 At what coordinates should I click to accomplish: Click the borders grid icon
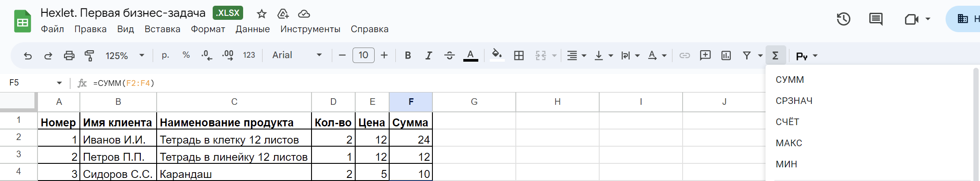[519, 55]
